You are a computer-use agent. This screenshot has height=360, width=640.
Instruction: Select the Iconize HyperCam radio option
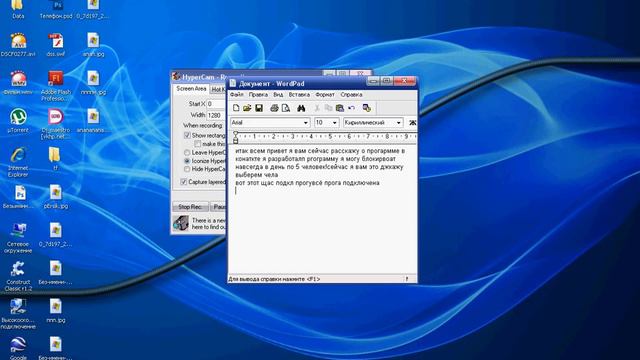tap(187, 161)
